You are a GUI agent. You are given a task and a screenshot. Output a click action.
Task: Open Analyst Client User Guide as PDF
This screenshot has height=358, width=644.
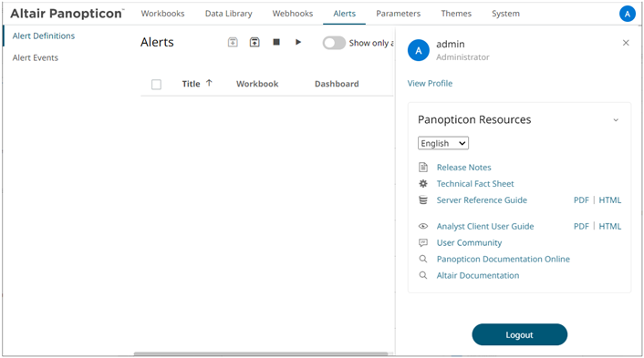581,226
